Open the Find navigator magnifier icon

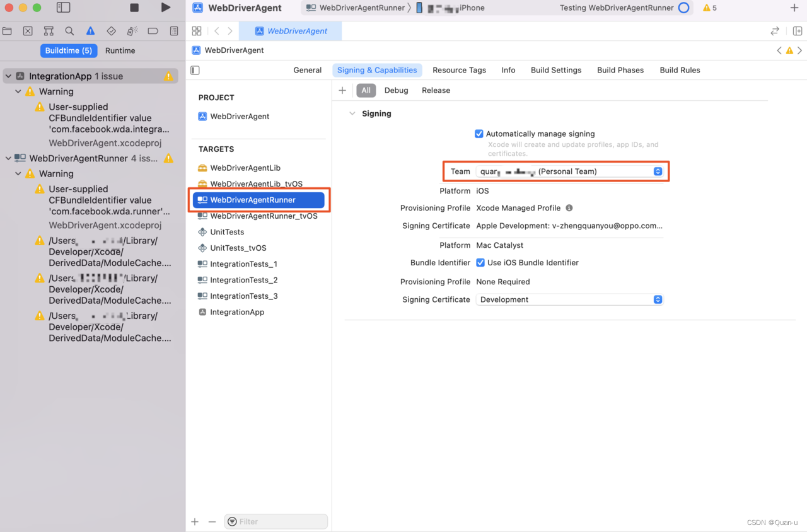(69, 31)
